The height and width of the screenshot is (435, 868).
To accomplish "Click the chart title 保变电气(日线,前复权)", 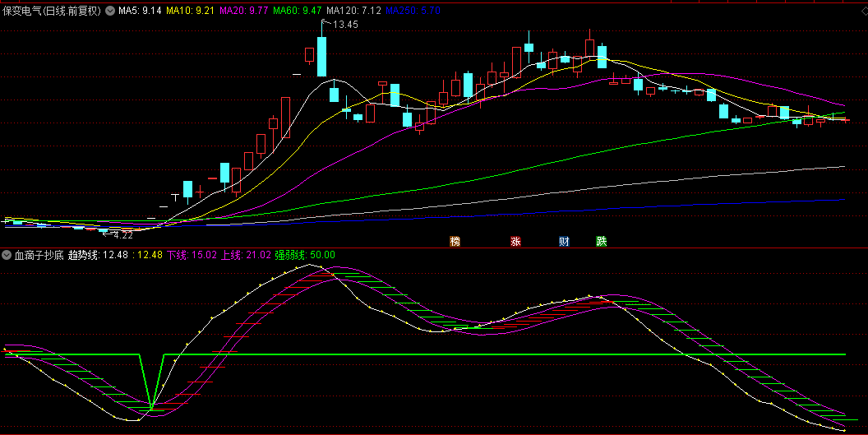I will click(x=53, y=10).
